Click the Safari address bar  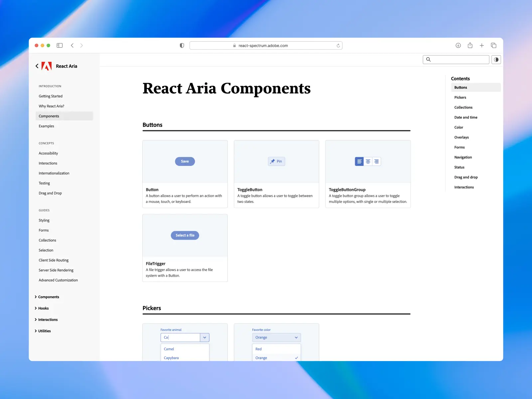266,46
